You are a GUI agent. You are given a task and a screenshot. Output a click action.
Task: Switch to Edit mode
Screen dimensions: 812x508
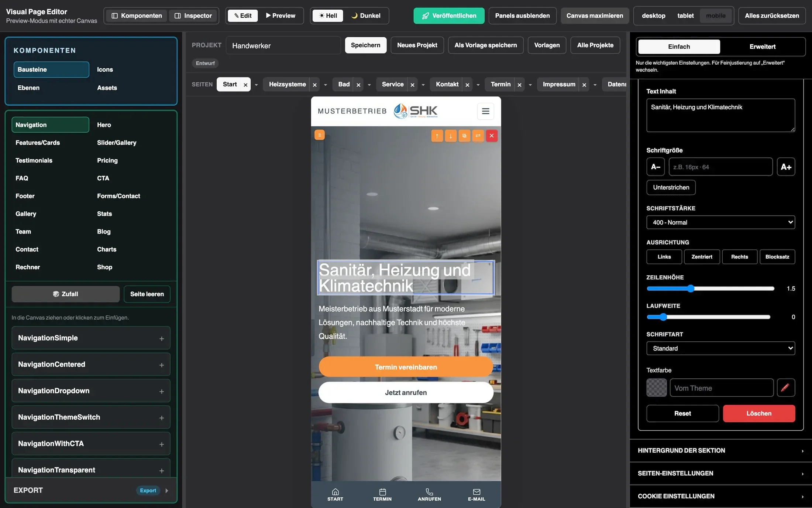click(242, 16)
